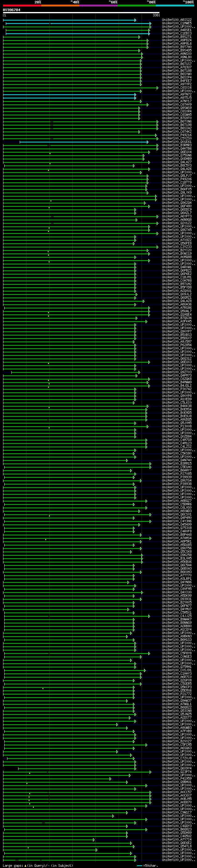Open hit UniRef100_B4FEE7
Image resolution: width=197 pixels, height=868 pixels.
coord(177,81)
